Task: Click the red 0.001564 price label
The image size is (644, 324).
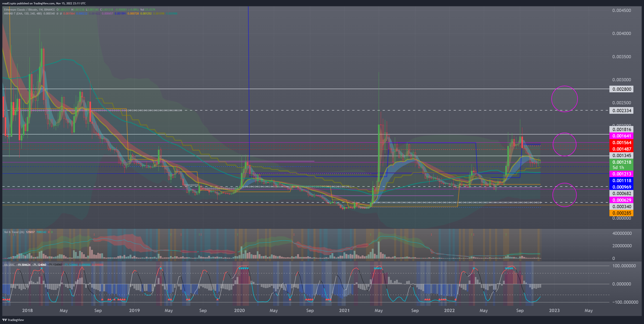Action: tap(621, 143)
